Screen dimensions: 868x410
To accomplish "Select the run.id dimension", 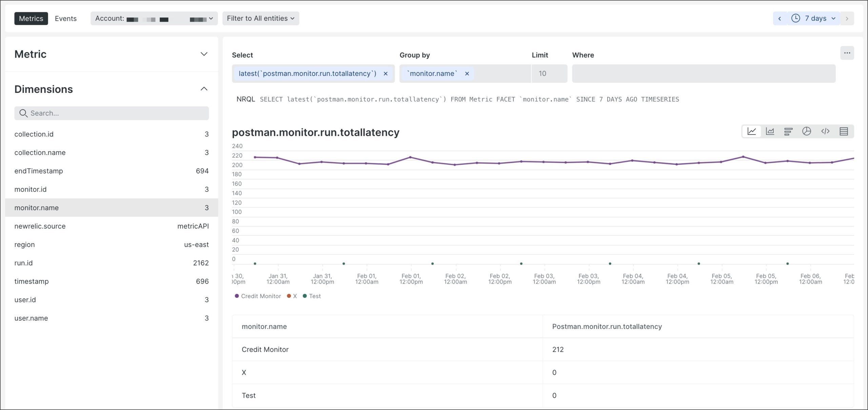I will (x=112, y=263).
